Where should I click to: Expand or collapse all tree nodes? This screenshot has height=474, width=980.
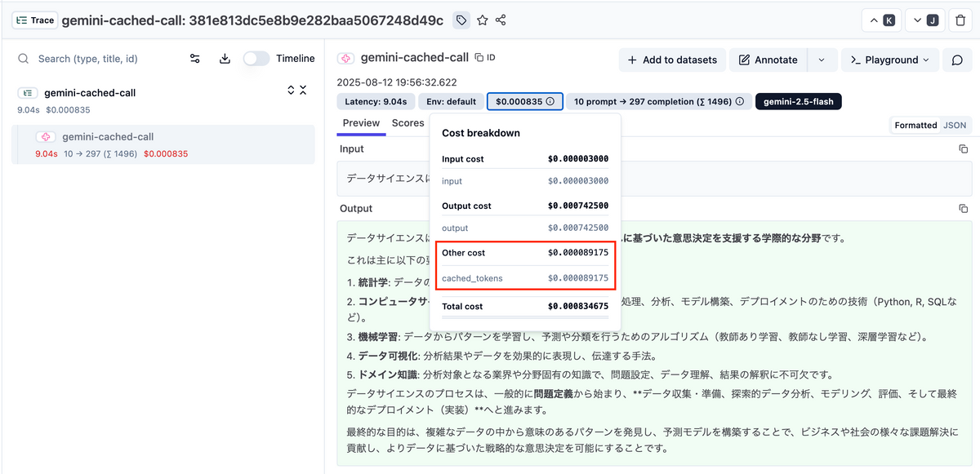pos(296,91)
